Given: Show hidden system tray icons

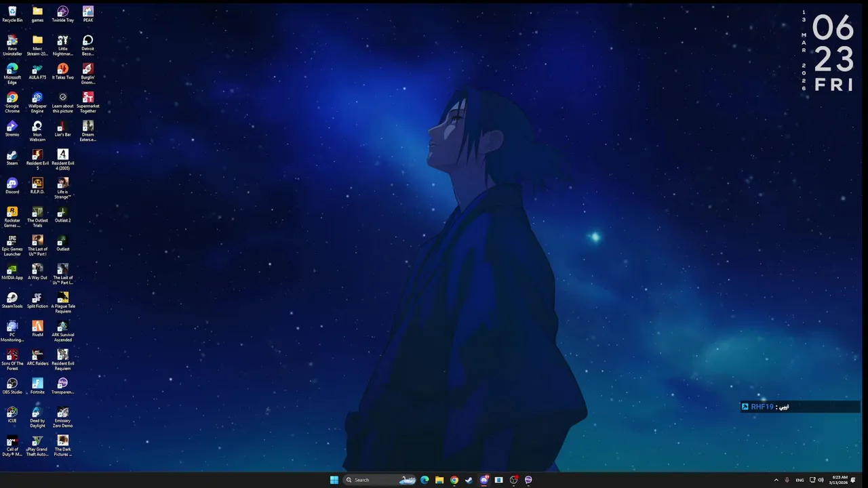Looking at the screenshot, I should coord(776,480).
